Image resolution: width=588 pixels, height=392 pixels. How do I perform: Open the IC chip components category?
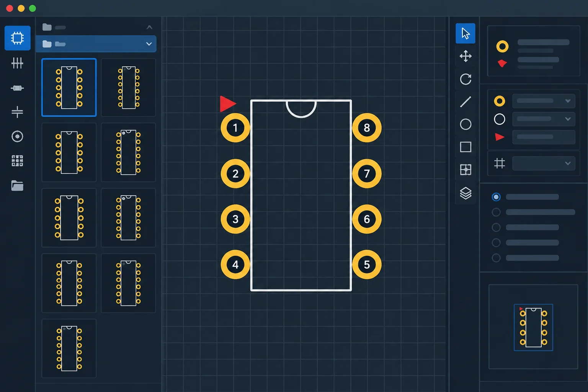pyautogui.click(x=17, y=38)
